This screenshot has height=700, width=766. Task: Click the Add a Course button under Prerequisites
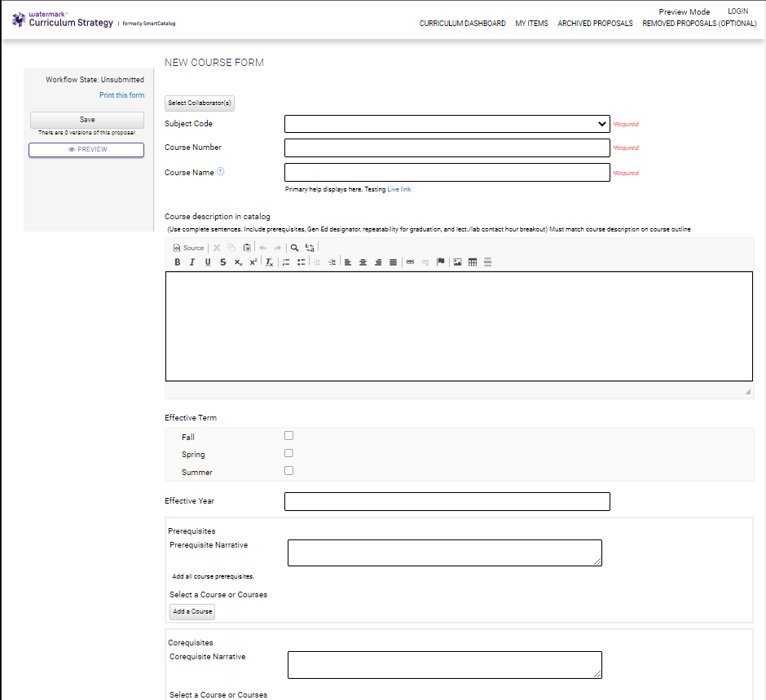(191, 611)
